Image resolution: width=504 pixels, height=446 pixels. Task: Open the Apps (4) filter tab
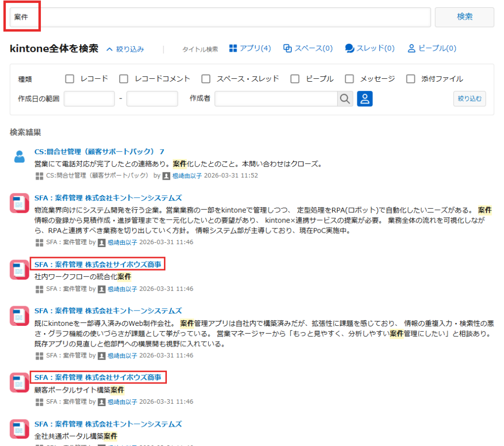click(250, 48)
